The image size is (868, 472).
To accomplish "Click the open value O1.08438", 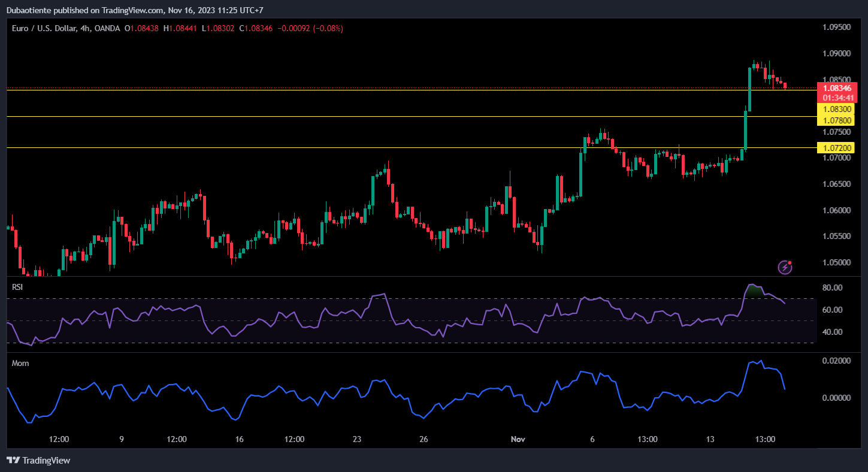I will coord(141,28).
